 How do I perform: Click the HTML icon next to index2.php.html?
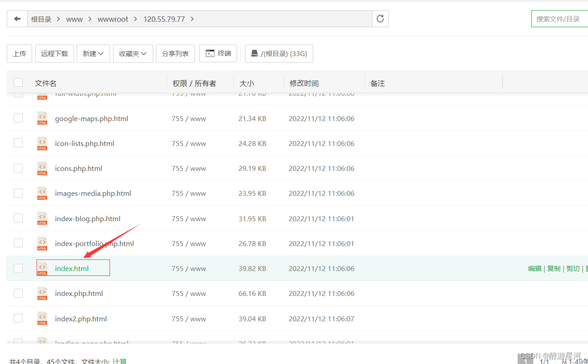pos(42,319)
